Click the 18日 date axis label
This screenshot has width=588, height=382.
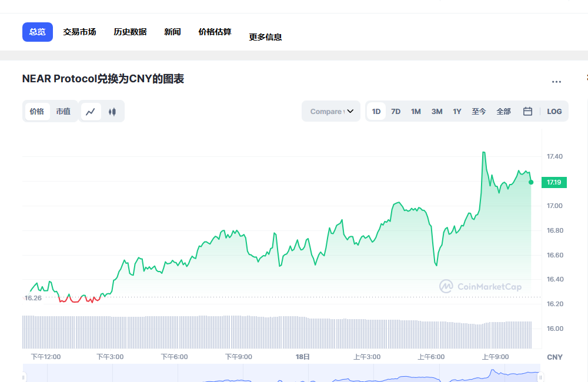pos(303,357)
